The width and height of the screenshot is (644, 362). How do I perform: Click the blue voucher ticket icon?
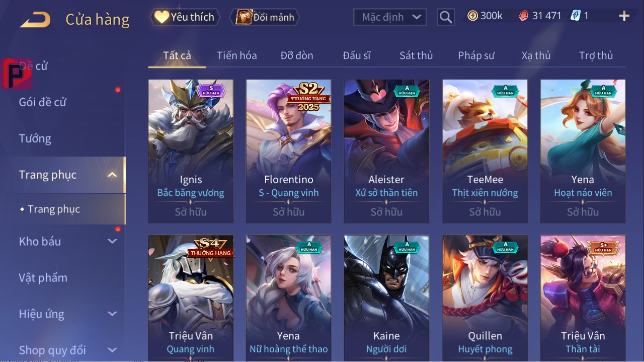pyautogui.click(x=576, y=16)
